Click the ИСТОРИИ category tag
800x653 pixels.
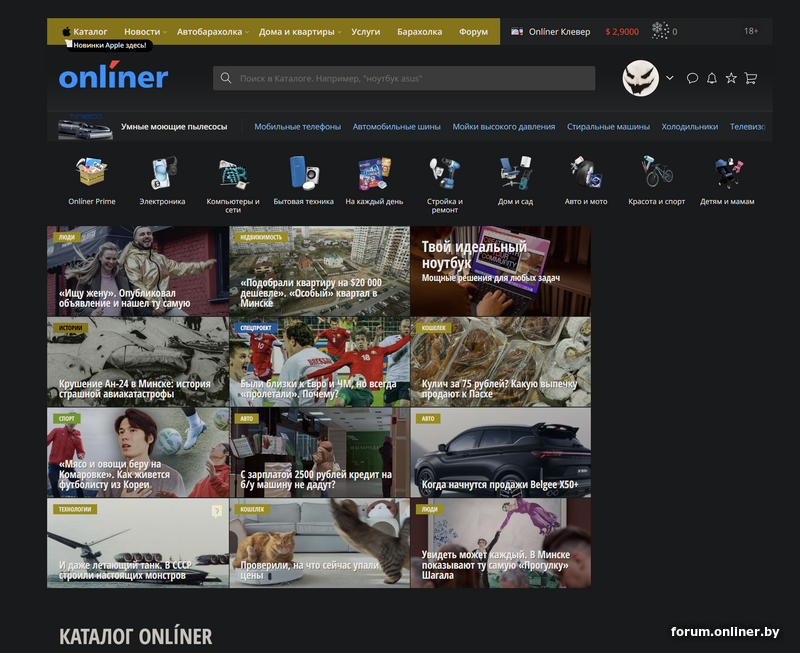(70, 328)
